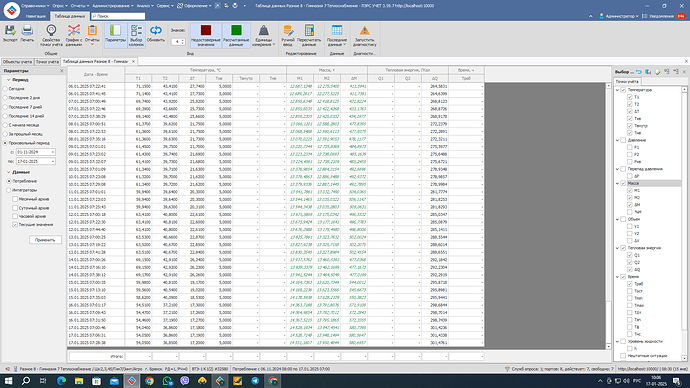
Task: Enable the Давление group checkbox
Action: tap(623, 140)
